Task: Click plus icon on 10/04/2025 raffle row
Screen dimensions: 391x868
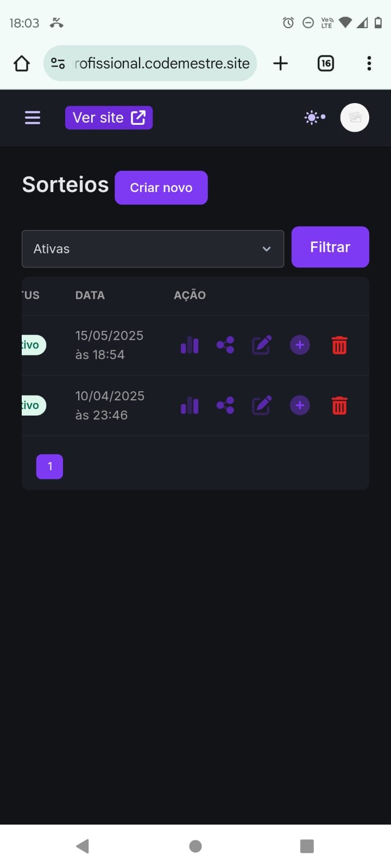Action: point(300,405)
